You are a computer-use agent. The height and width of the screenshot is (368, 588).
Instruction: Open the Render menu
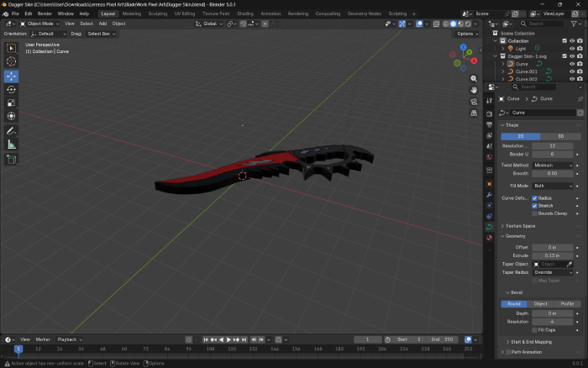click(45, 13)
